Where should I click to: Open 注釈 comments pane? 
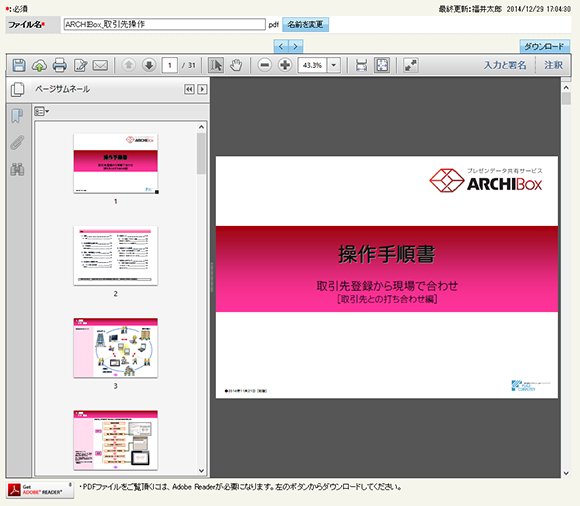coord(553,65)
